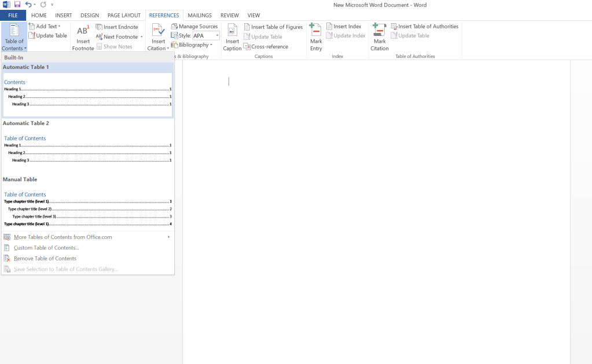Click Manage Sources button
Image resolution: width=592 pixels, height=364 pixels.
point(194,27)
